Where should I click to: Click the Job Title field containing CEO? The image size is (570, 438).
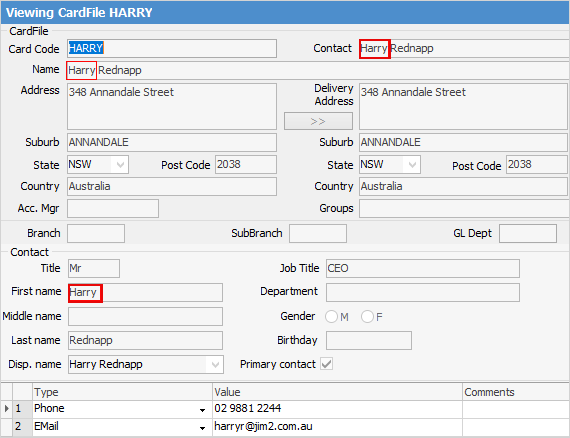[x=423, y=269]
